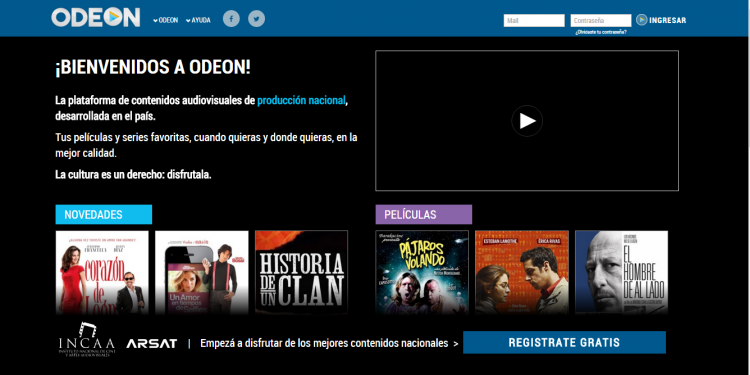Click the ARSAT logo
The height and width of the screenshot is (375, 750).
[x=152, y=343]
